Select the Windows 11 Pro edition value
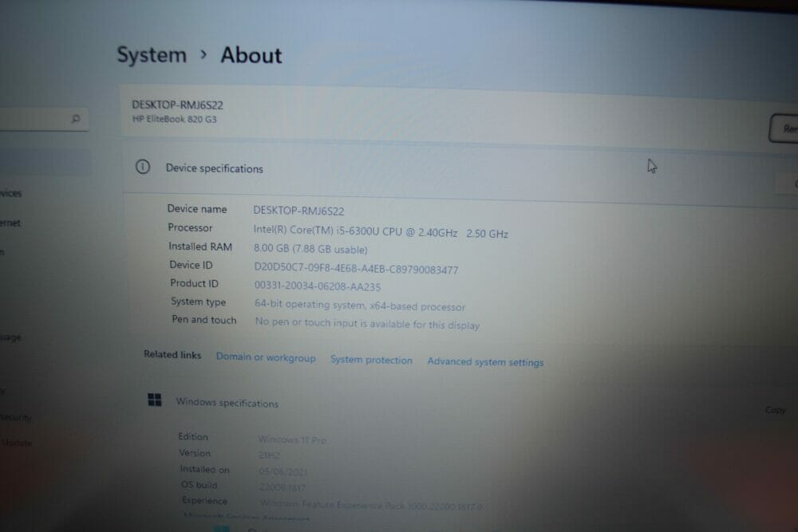Screen dimensions: 798x532 [x=292, y=439]
